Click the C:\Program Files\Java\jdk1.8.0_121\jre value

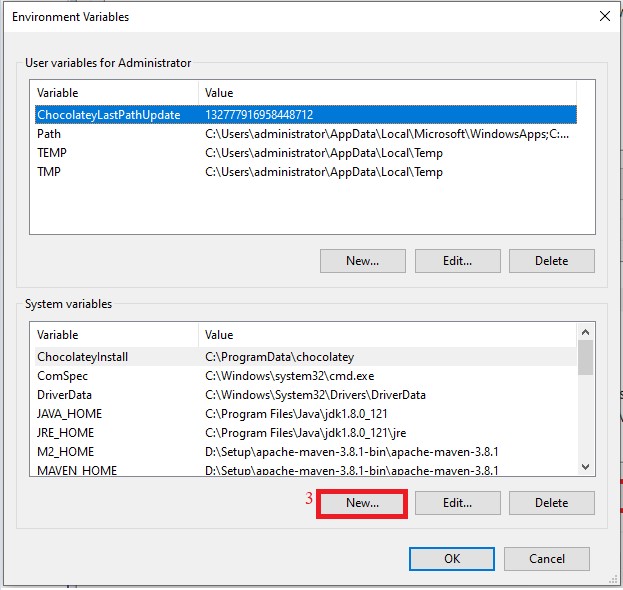pos(306,433)
